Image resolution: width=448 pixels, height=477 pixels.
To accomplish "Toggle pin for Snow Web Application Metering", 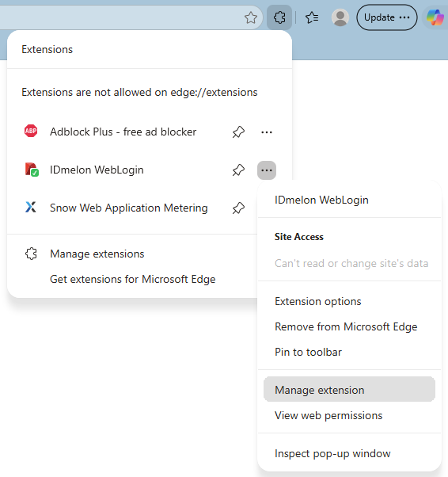I will point(238,208).
